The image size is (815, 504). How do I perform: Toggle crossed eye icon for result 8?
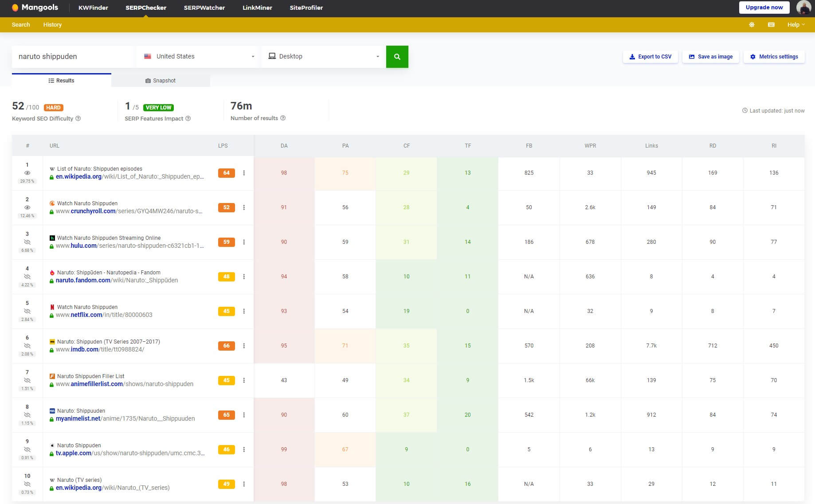click(27, 415)
